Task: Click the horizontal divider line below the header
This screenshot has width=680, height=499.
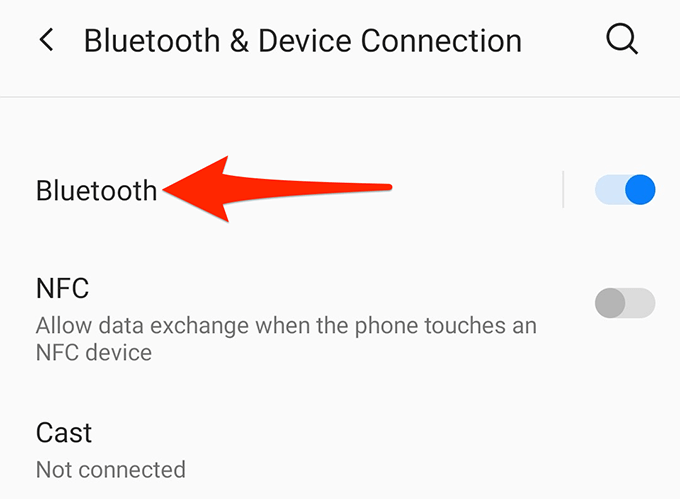Action: tap(340, 97)
